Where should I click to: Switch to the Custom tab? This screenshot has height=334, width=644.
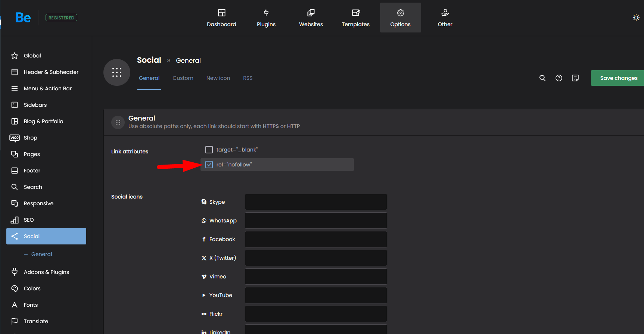[183, 78]
